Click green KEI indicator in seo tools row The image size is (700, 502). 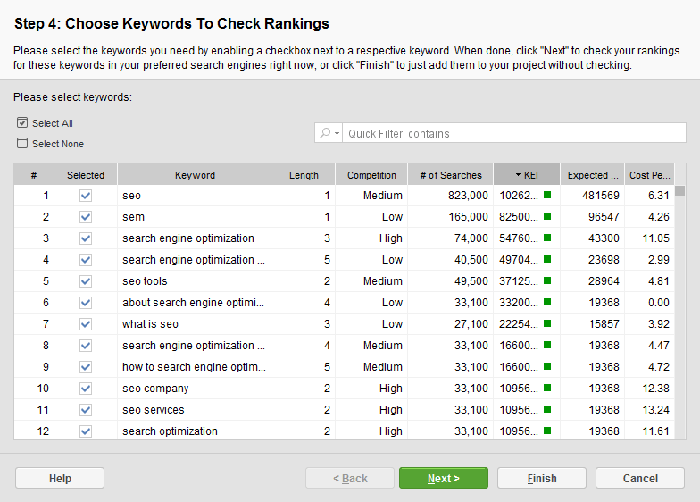pyautogui.click(x=547, y=281)
